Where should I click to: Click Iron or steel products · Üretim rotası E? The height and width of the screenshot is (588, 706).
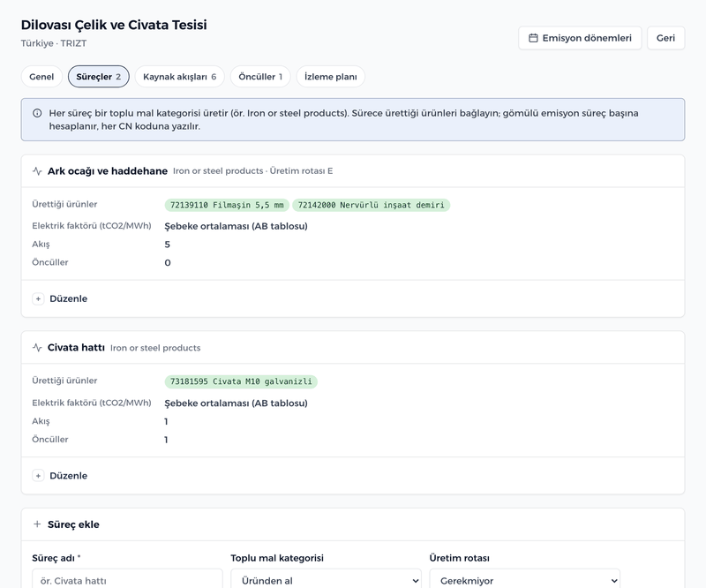click(253, 171)
